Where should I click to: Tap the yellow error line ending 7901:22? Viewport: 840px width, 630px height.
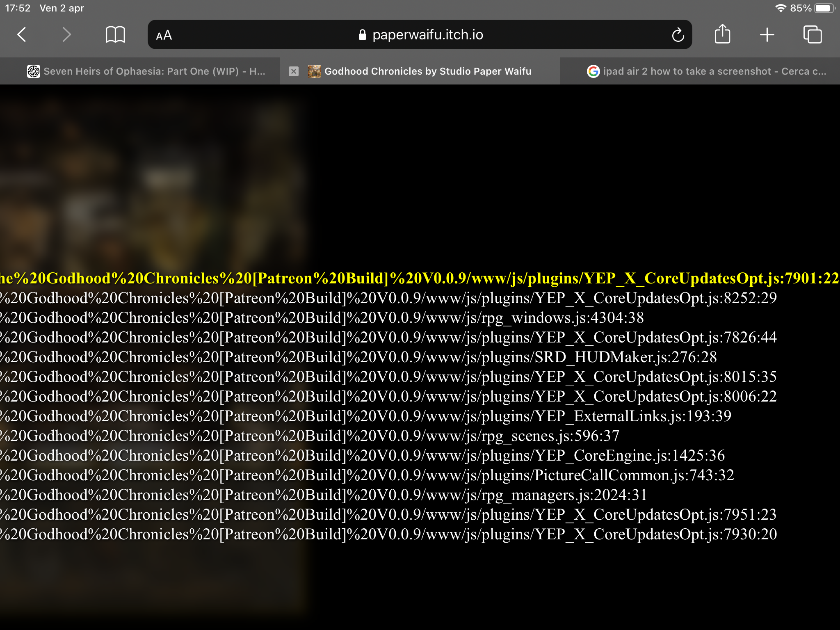tap(419, 278)
